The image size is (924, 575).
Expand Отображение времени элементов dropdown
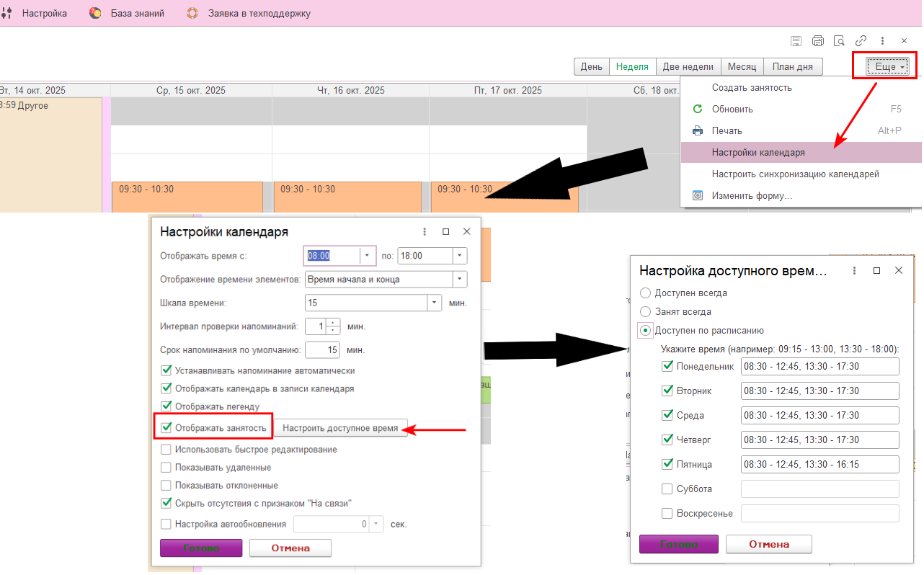pyautogui.click(x=459, y=280)
